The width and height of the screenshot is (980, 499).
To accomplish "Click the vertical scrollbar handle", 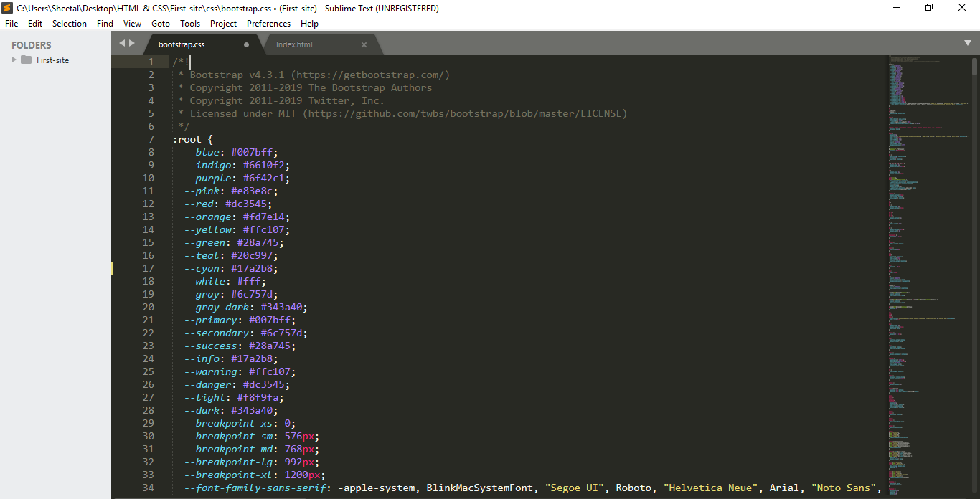I will pos(975,67).
